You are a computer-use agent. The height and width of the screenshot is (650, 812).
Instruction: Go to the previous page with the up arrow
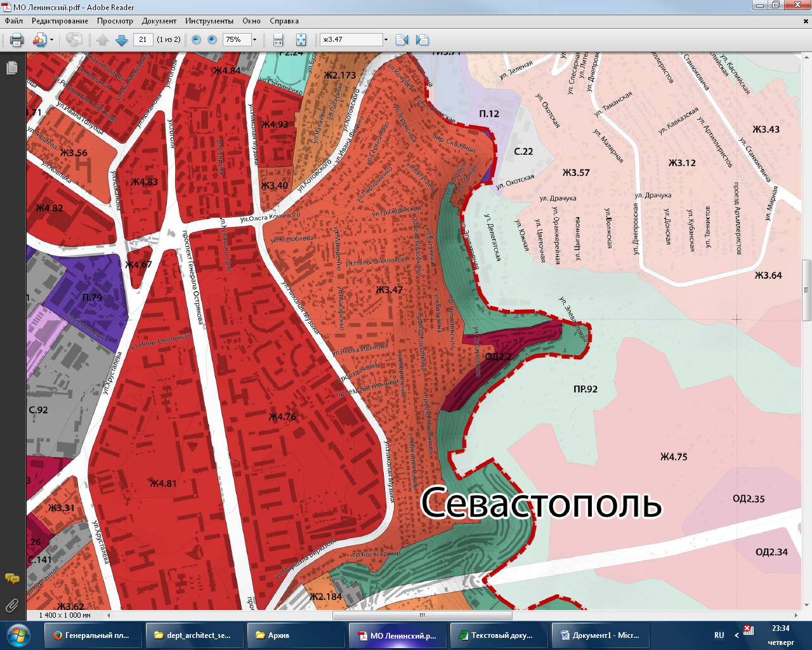(x=103, y=40)
